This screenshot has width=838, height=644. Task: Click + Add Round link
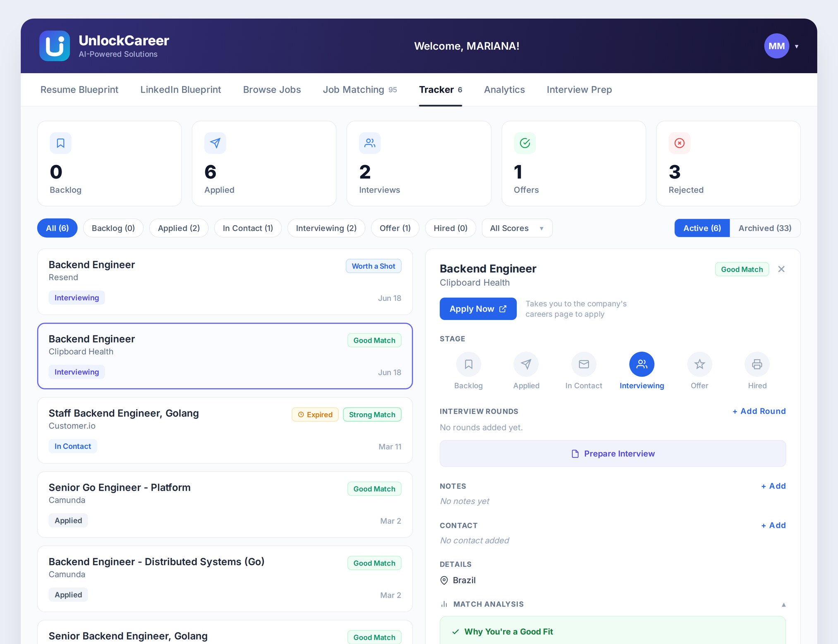[759, 411]
